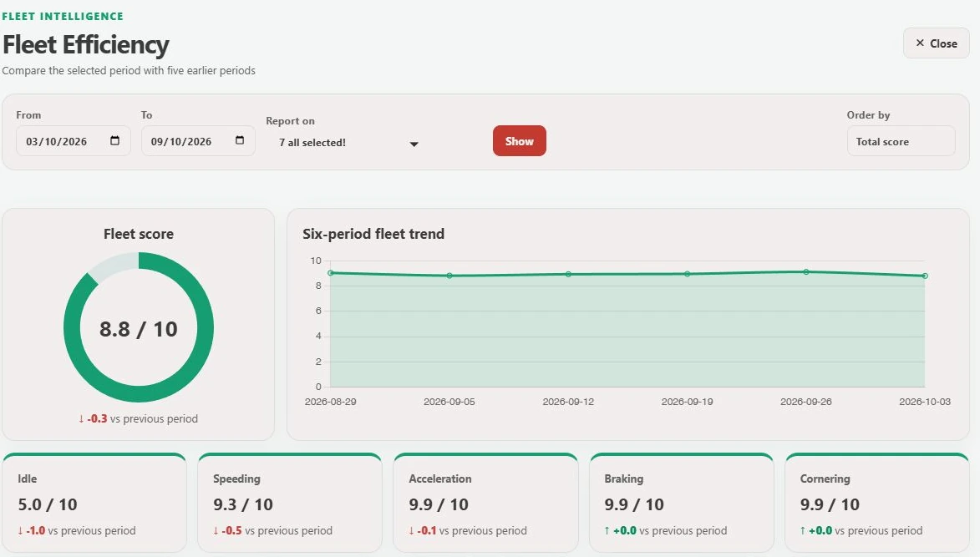Click the 2026-09-05 trend data point
Image resolution: width=980 pixels, height=557 pixels.
click(x=449, y=276)
